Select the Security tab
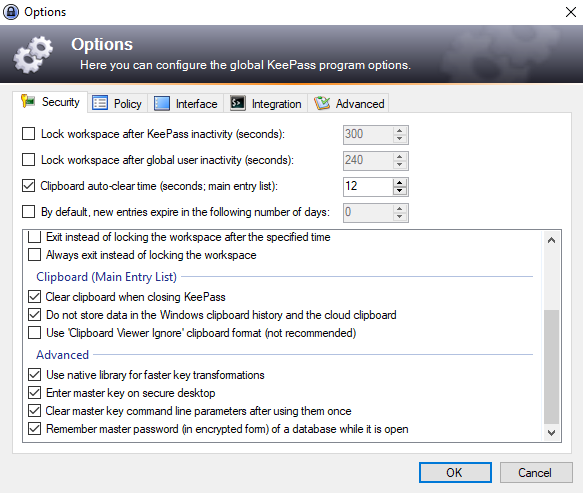The height and width of the screenshot is (496, 583). (x=50, y=102)
